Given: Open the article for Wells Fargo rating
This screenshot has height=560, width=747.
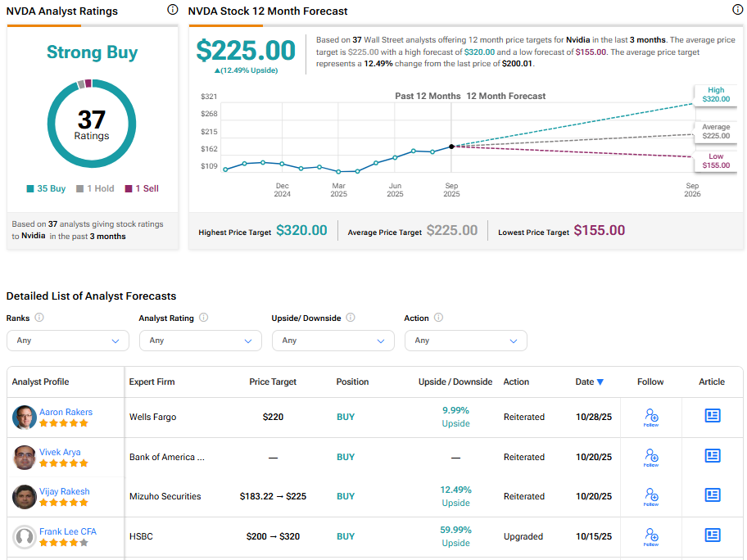Looking at the screenshot, I should tap(712, 416).
